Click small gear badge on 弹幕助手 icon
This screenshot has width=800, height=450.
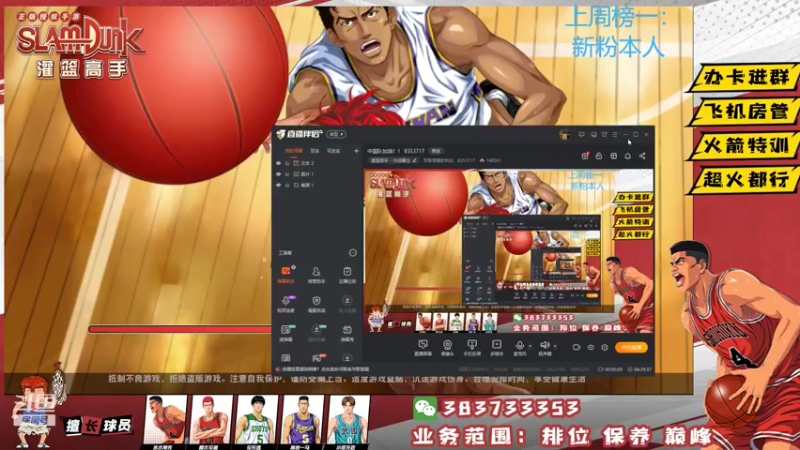[x=293, y=267]
